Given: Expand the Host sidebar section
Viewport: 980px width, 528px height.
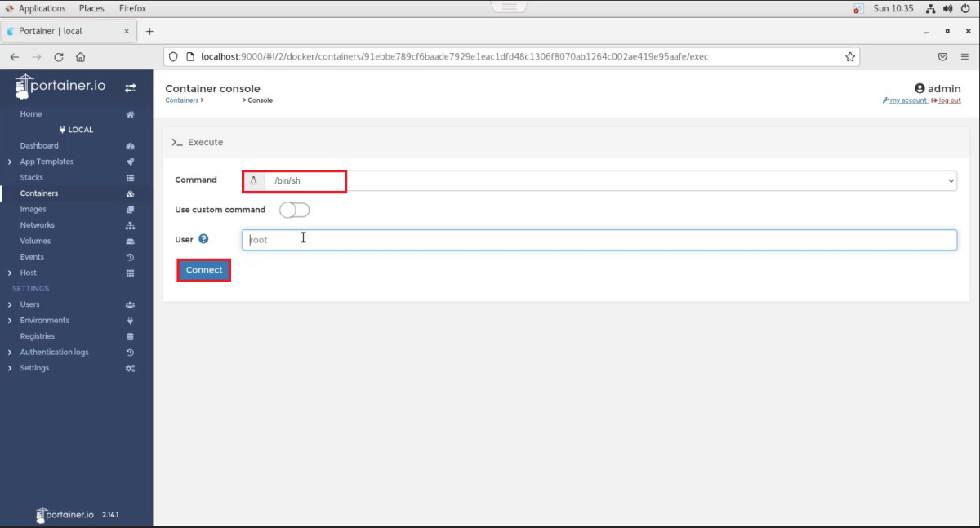Looking at the screenshot, I should point(10,273).
